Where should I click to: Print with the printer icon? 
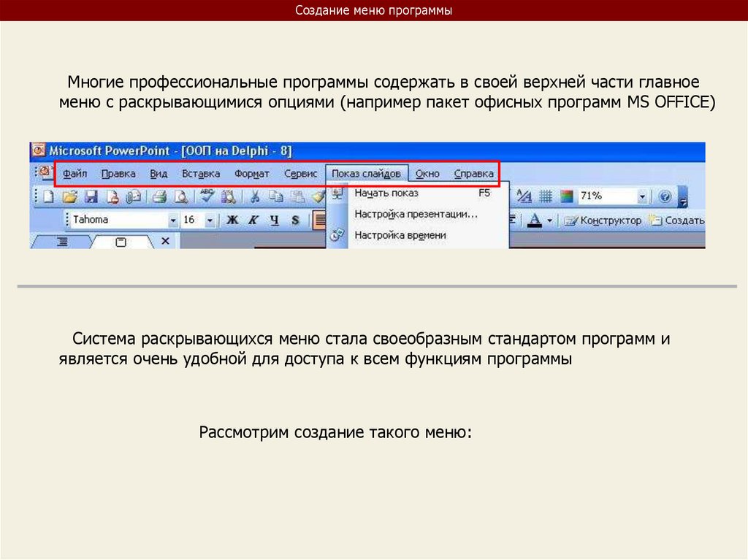pos(159,196)
